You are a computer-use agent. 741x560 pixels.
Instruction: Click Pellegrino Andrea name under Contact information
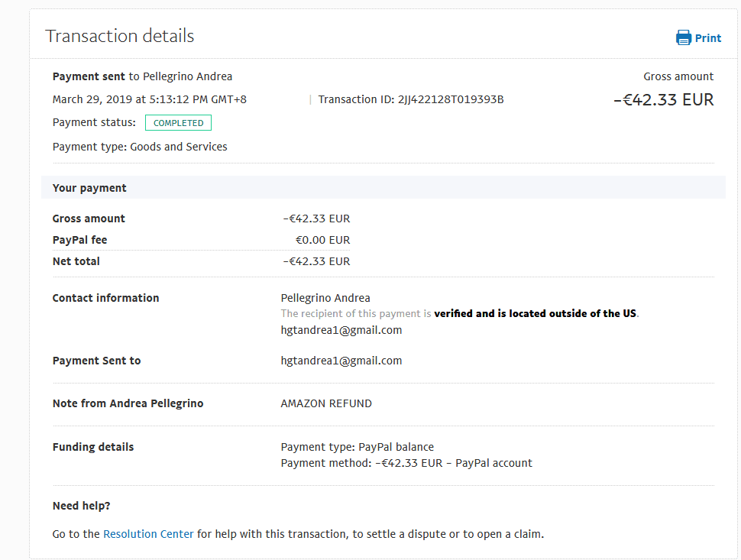[x=325, y=298]
